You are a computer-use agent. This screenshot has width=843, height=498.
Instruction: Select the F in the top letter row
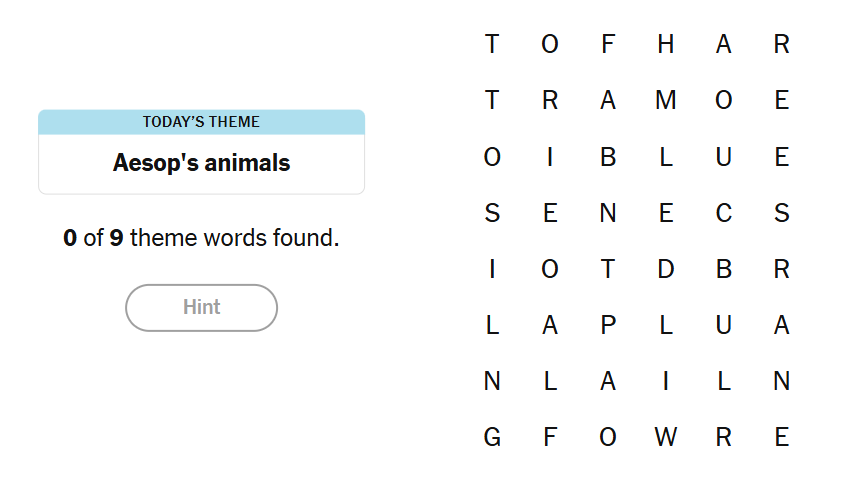tap(608, 44)
